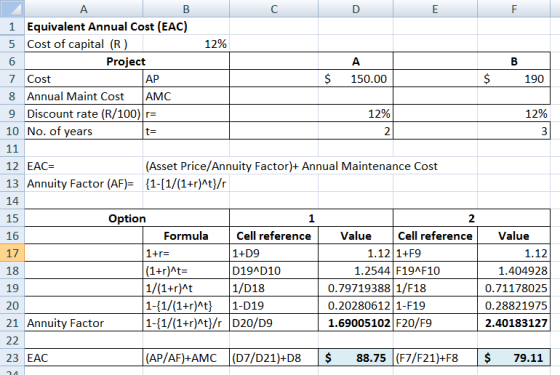The image size is (560, 375).
Task: Click the 'Value' heading in column F
Action: tap(514, 236)
